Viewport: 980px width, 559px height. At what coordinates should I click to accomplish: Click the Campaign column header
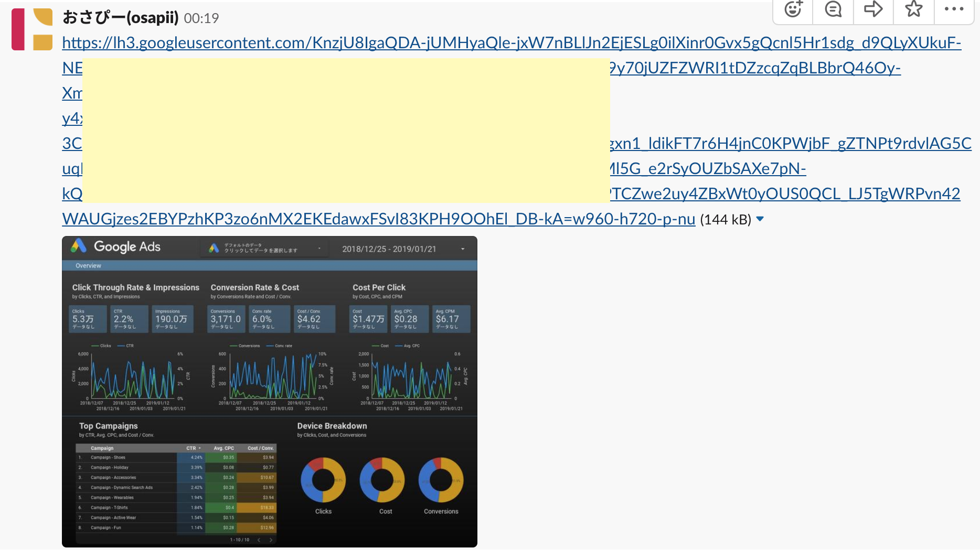pos(102,448)
